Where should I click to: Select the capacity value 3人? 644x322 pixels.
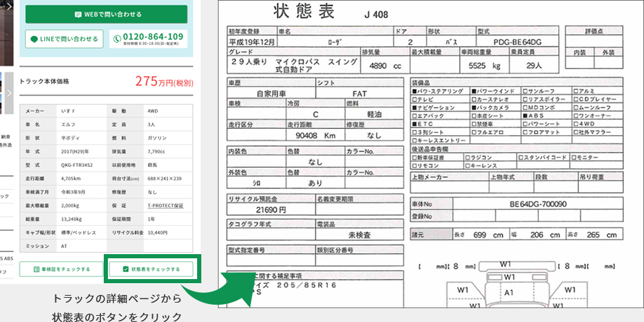151,124
